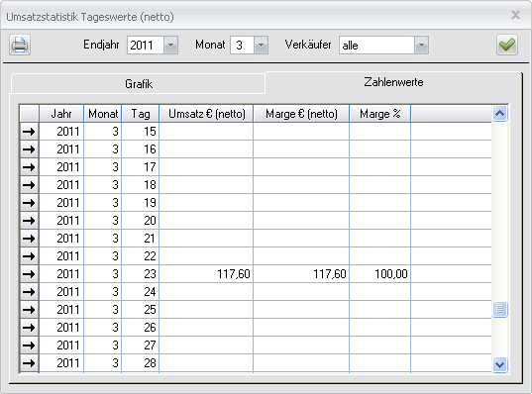Select the Jahr cell 2011 in day 20 row
Image resolution: width=532 pixels, height=394 pixels.
click(x=61, y=221)
